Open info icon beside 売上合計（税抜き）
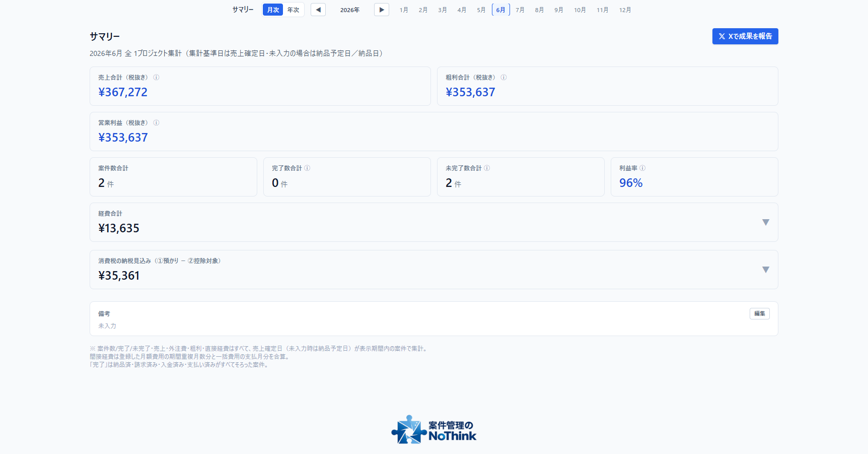Viewport: 868px width, 454px height. point(156,78)
